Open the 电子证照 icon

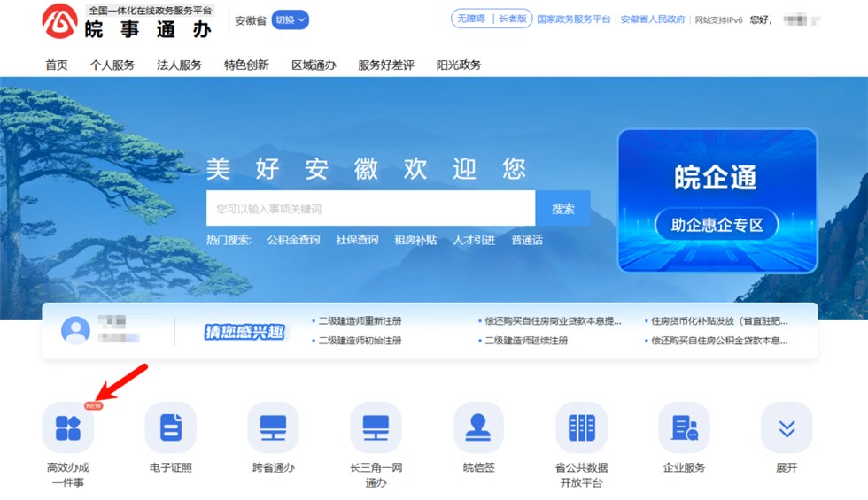[x=170, y=428]
